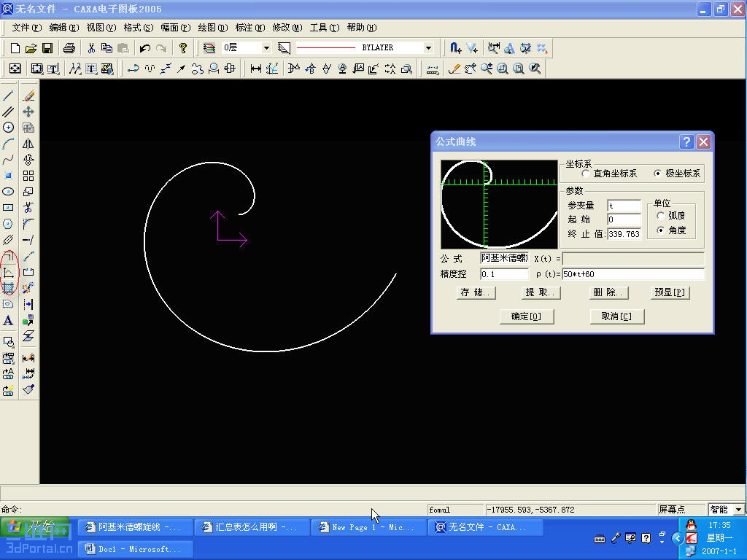Open the 智能 snap mode dropdown
747x560 pixels.
point(738,510)
